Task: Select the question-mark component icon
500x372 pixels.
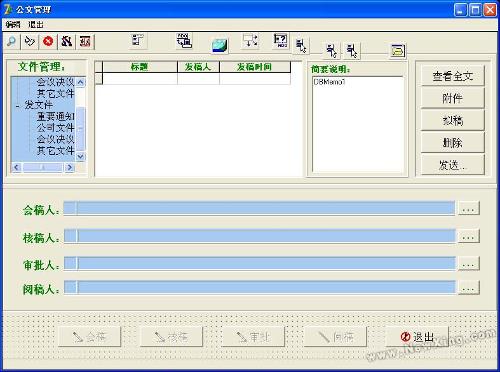Action: (281, 41)
